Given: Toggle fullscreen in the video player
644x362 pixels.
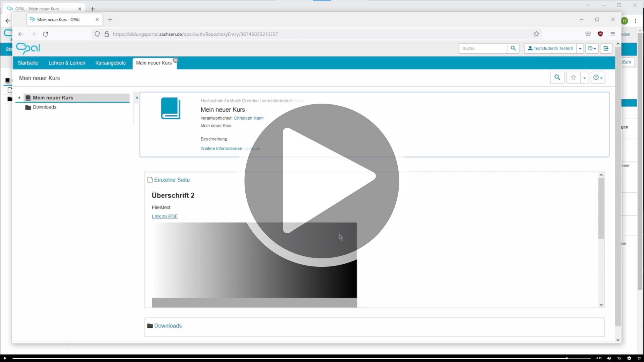Looking at the screenshot, I should [639, 358].
